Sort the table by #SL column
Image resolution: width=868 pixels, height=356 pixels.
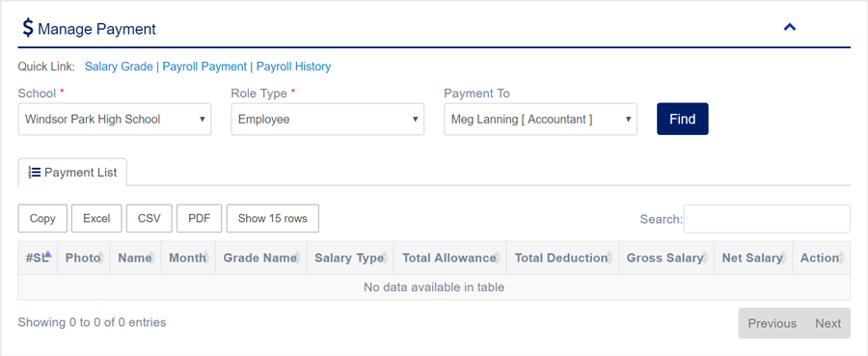(38, 258)
